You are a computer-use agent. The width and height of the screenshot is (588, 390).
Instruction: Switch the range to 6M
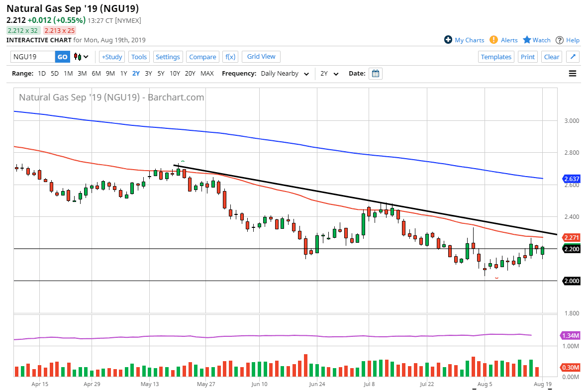coord(96,74)
